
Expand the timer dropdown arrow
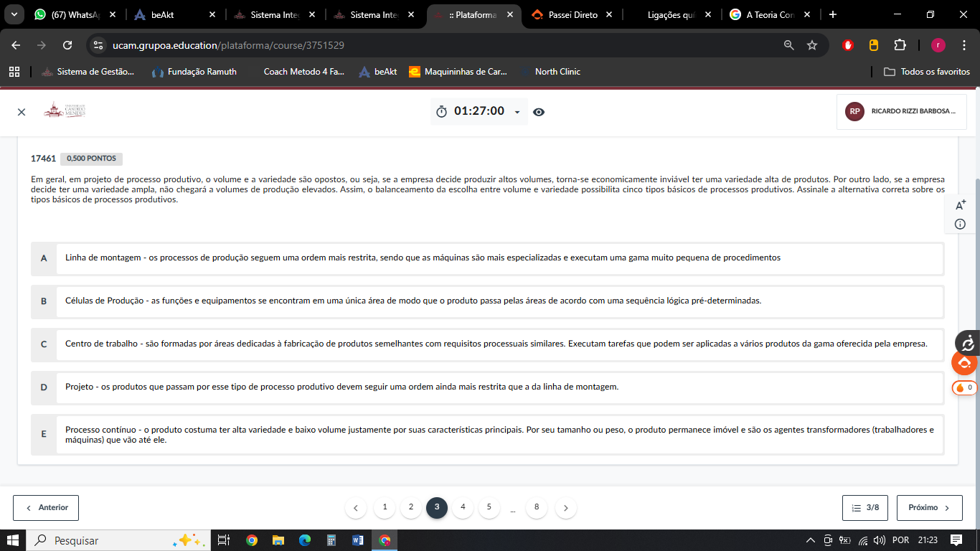tap(517, 112)
